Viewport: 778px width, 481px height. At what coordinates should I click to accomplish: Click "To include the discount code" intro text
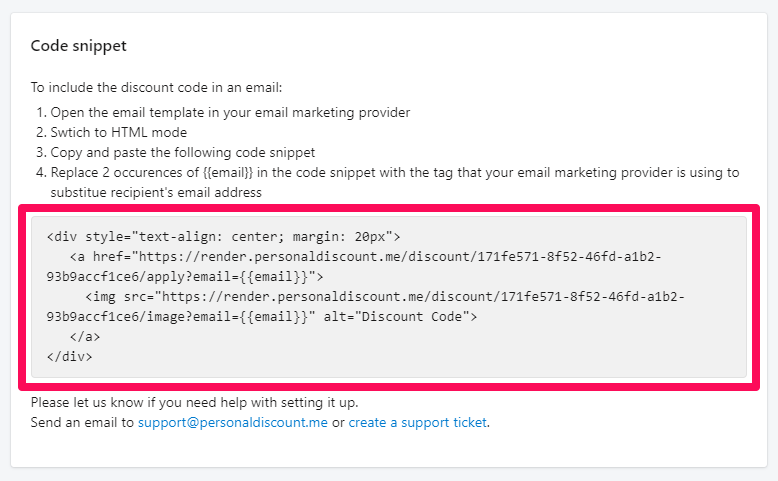(156, 88)
